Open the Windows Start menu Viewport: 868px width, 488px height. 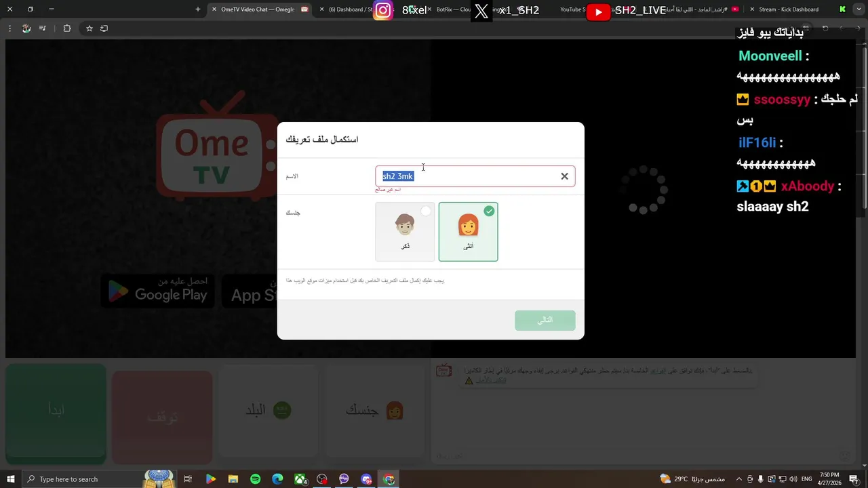pos(10,479)
